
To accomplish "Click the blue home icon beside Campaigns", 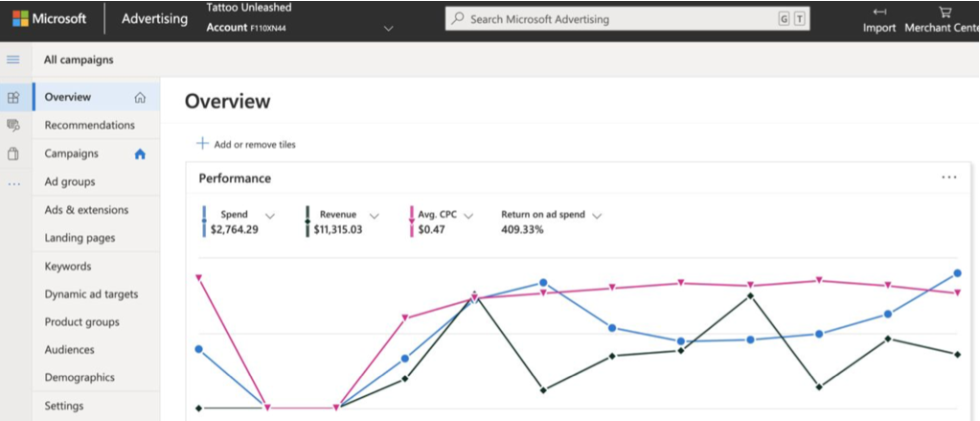I will (x=140, y=153).
